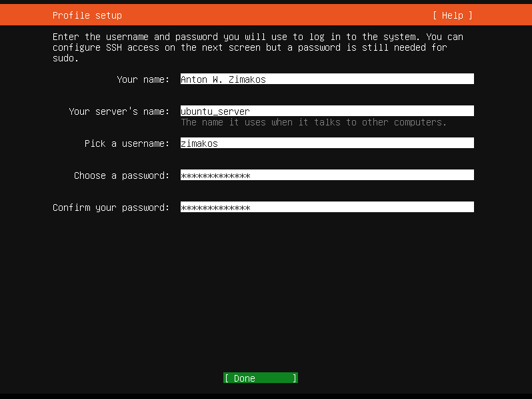Image resolution: width=532 pixels, height=399 pixels.
Task: Click the server name hint text
Action: [x=313, y=122]
